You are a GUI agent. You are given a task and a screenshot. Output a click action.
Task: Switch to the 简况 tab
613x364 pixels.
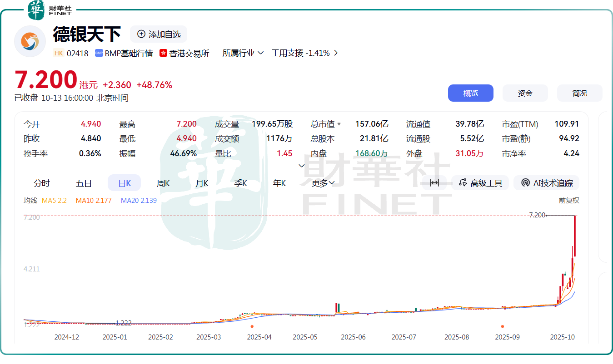579,93
